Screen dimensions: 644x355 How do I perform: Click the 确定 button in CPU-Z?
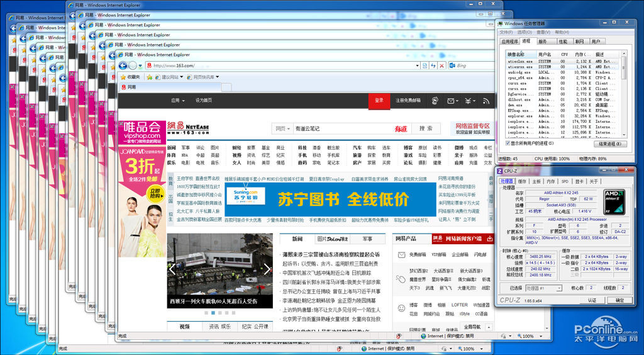coord(619,300)
